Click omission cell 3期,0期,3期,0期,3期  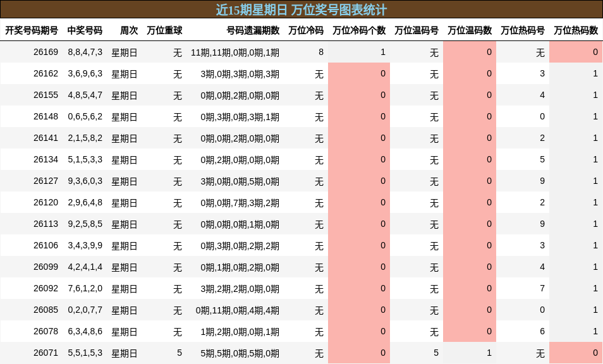[240, 74]
